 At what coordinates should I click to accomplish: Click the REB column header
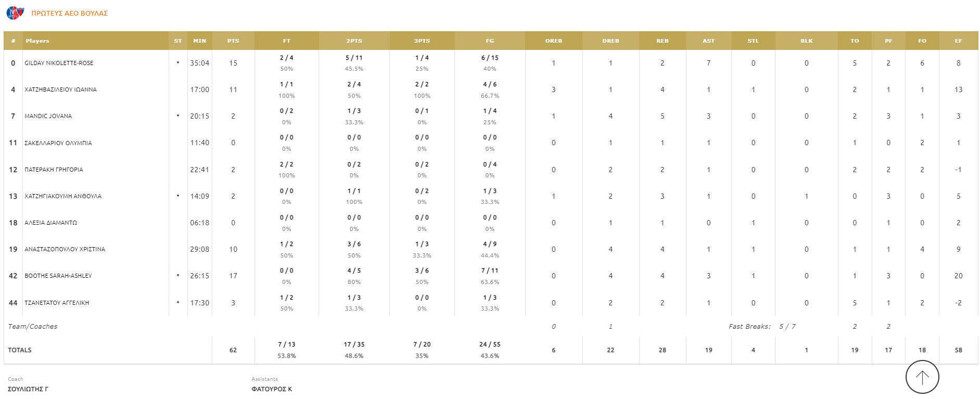pos(662,41)
